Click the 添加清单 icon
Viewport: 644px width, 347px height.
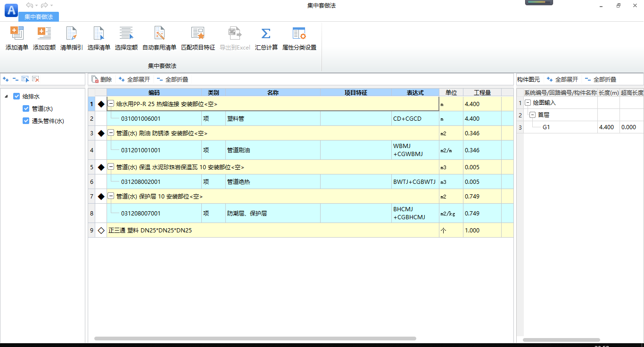17,33
